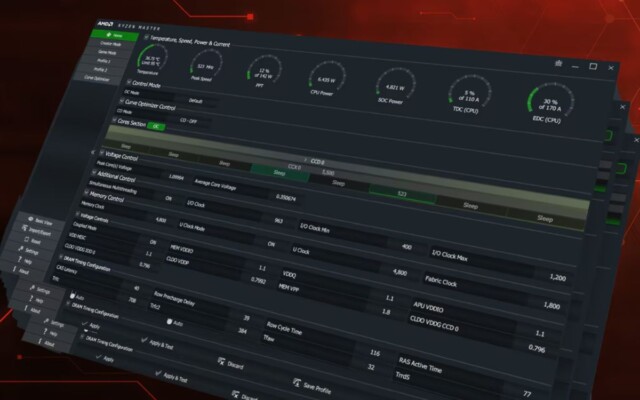Image resolution: width=640 pixels, height=400 pixels.
Task: Toggle the Control Mode section checkbox
Action: tap(129, 82)
